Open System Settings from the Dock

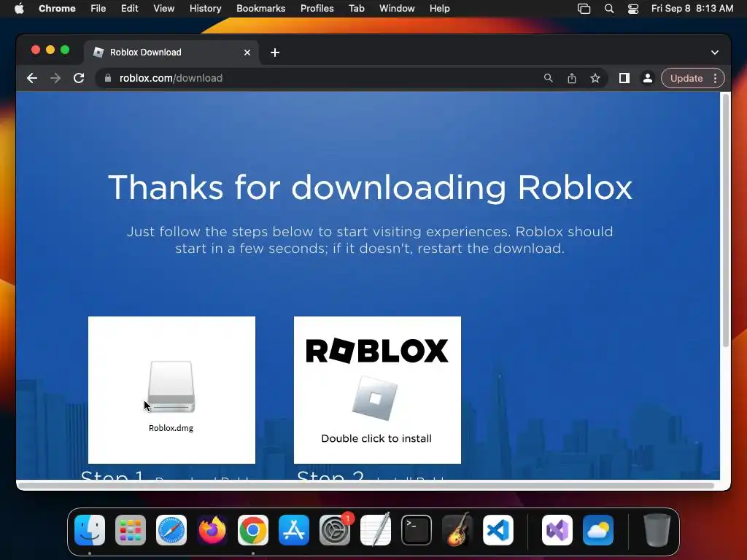(x=334, y=530)
